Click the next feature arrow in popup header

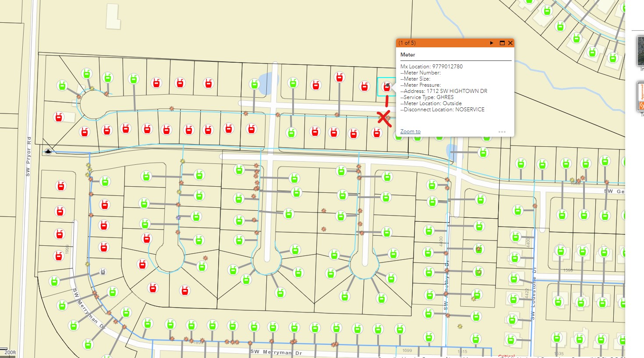coord(492,43)
